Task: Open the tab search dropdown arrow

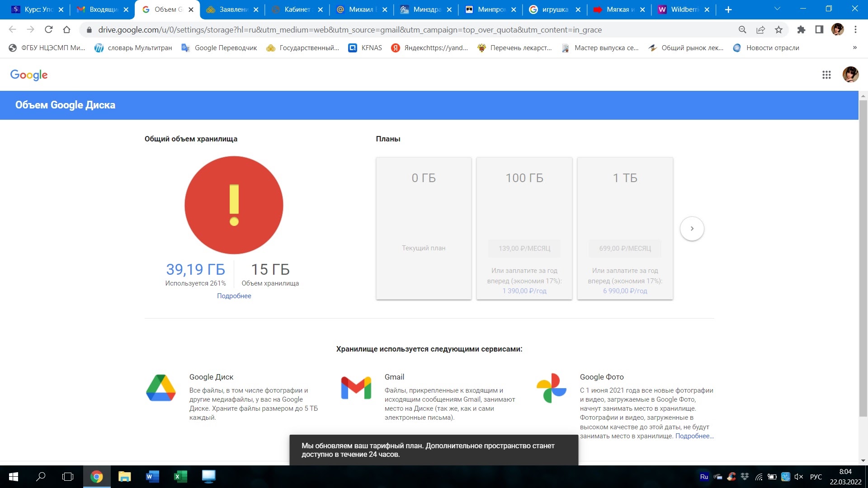Action: point(777,9)
